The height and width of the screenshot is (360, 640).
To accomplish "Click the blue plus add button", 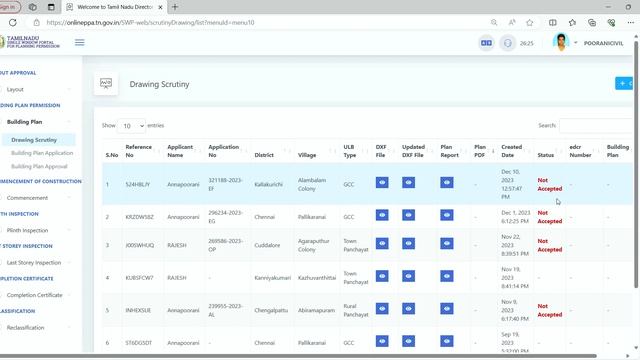I will coord(624,83).
